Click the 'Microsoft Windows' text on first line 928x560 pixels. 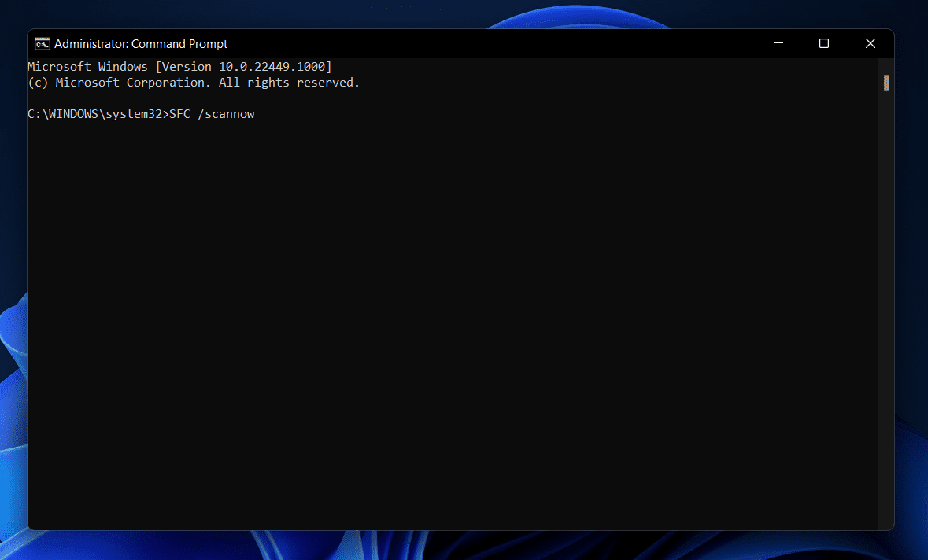pyautogui.click(x=87, y=67)
